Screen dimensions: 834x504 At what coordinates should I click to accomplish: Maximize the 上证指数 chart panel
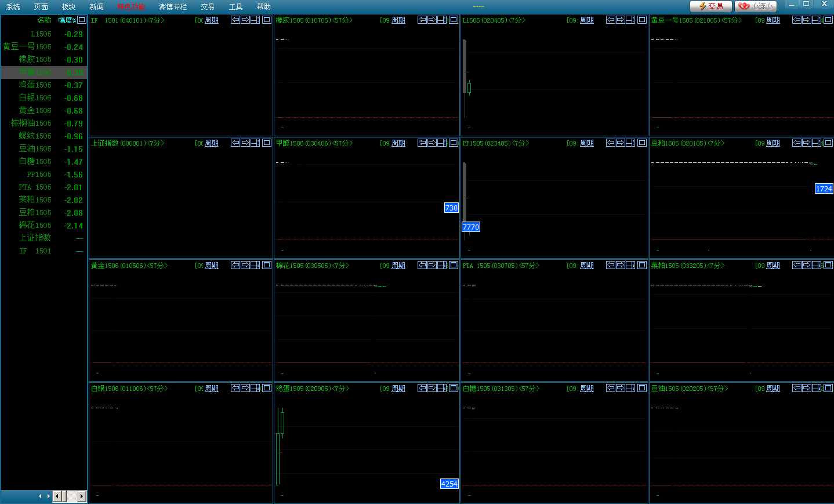pyautogui.click(x=267, y=143)
